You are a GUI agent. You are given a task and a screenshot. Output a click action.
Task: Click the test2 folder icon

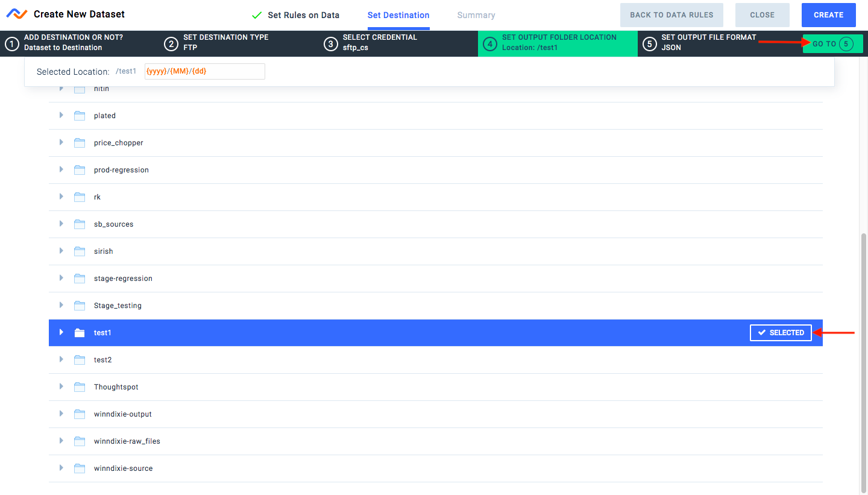80,360
